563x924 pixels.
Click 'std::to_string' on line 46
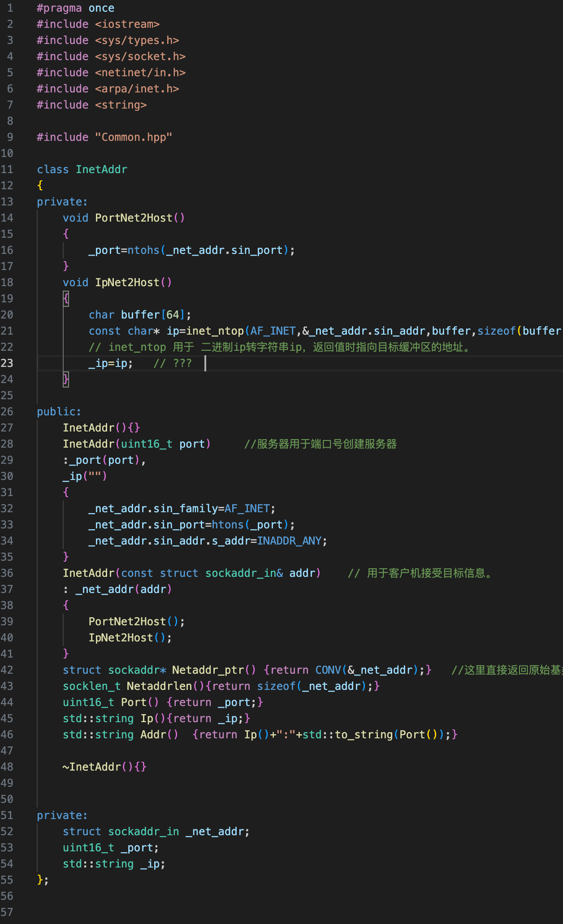coord(348,735)
